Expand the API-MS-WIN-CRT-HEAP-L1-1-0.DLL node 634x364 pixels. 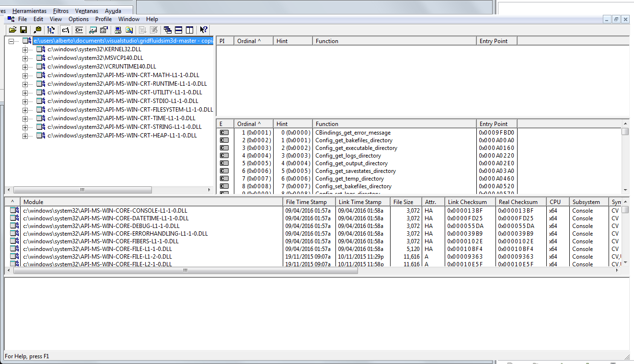pyautogui.click(x=25, y=136)
